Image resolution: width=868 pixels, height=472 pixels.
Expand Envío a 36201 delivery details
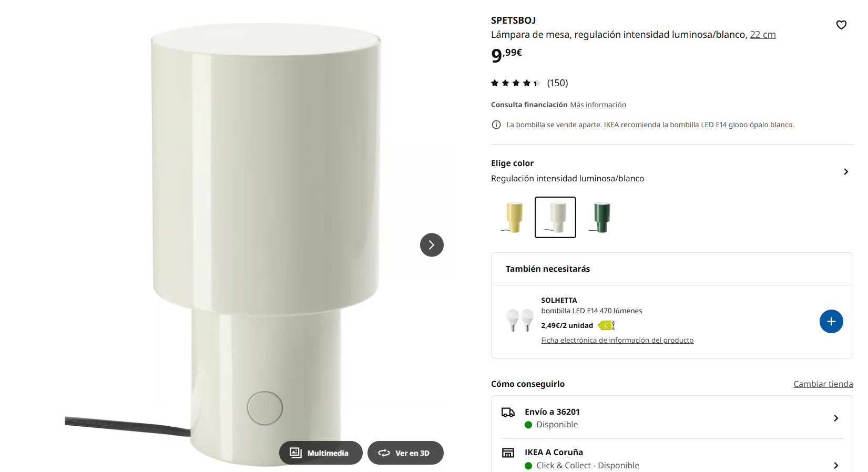coord(672,418)
